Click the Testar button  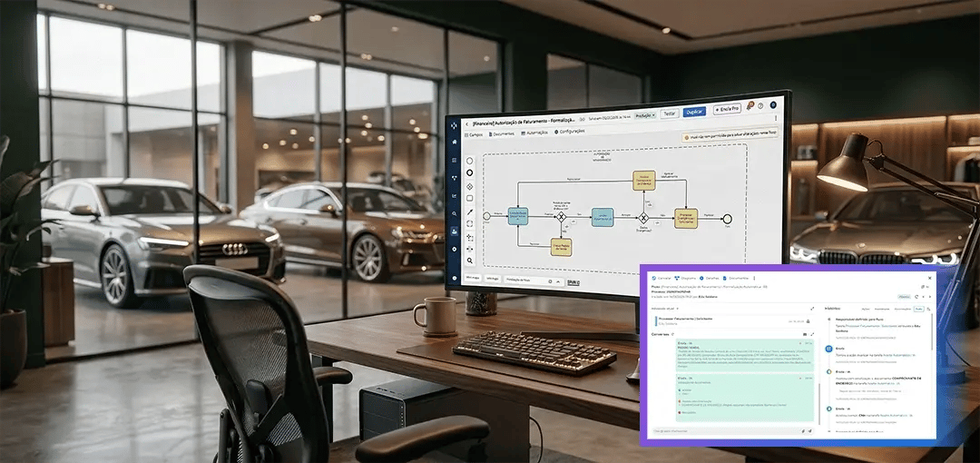coord(670,113)
